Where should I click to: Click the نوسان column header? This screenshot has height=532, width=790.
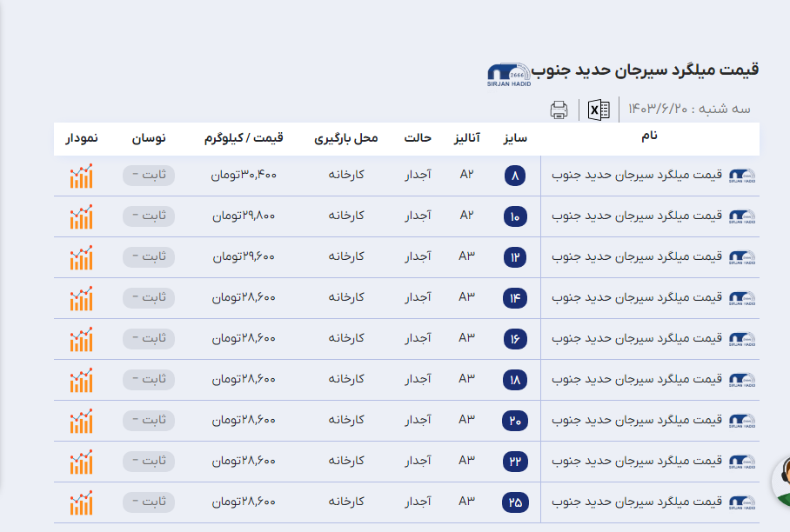pos(149,138)
